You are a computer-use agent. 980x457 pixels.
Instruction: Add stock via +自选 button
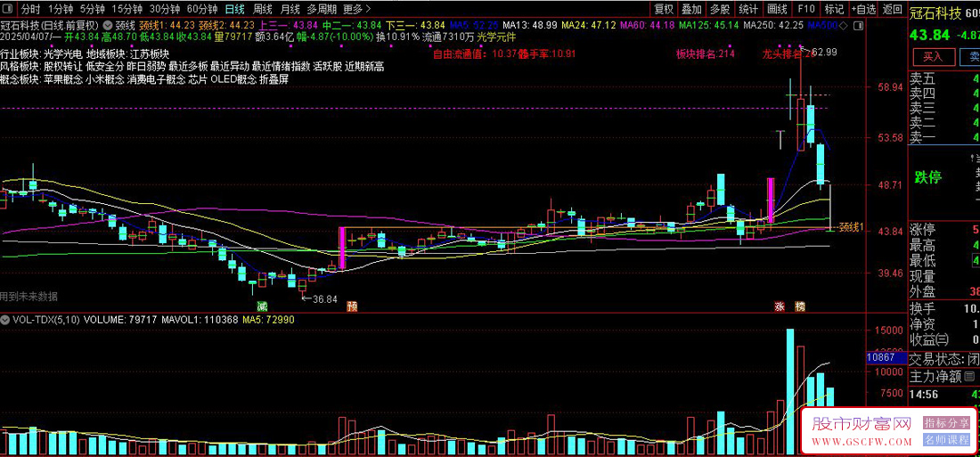tap(863, 10)
